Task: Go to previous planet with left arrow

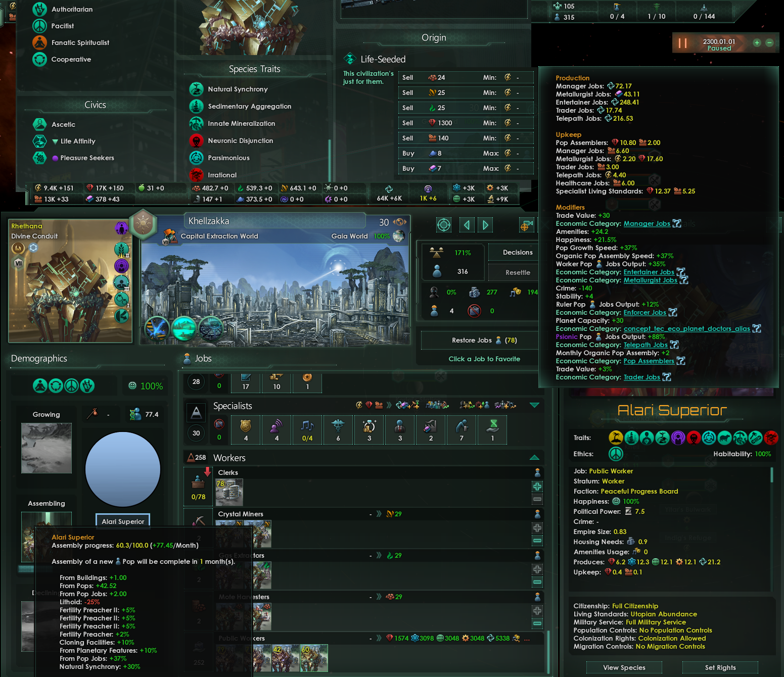Action: 467,225
